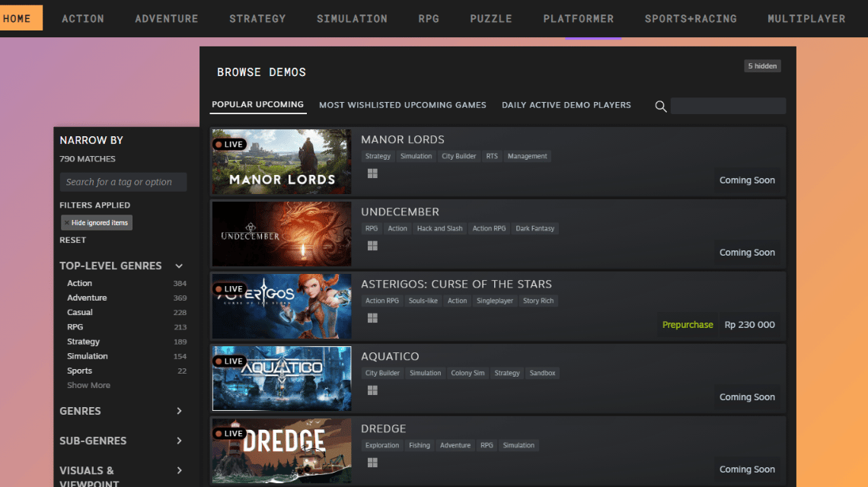The height and width of the screenshot is (487, 868).
Task: Open the Simulation category tab
Action: tap(352, 19)
